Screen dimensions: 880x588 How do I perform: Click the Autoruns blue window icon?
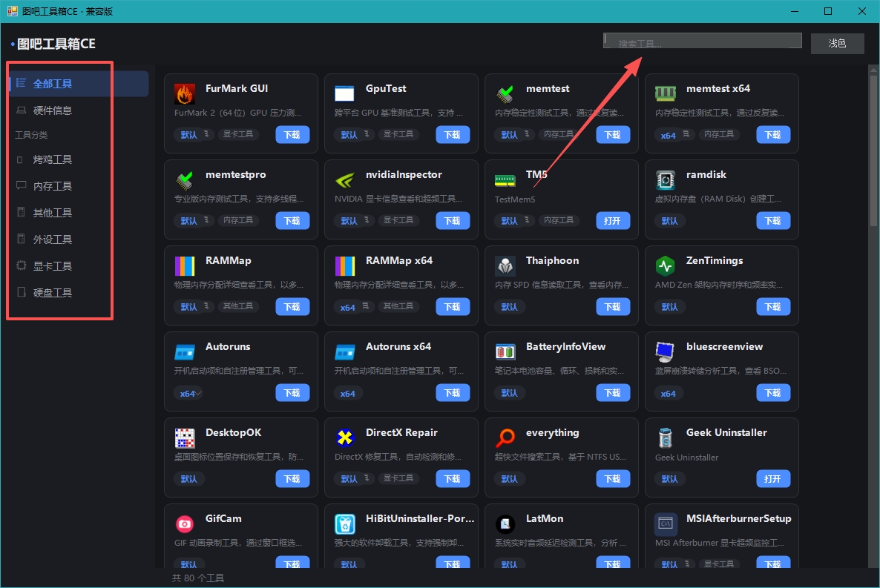(x=185, y=352)
